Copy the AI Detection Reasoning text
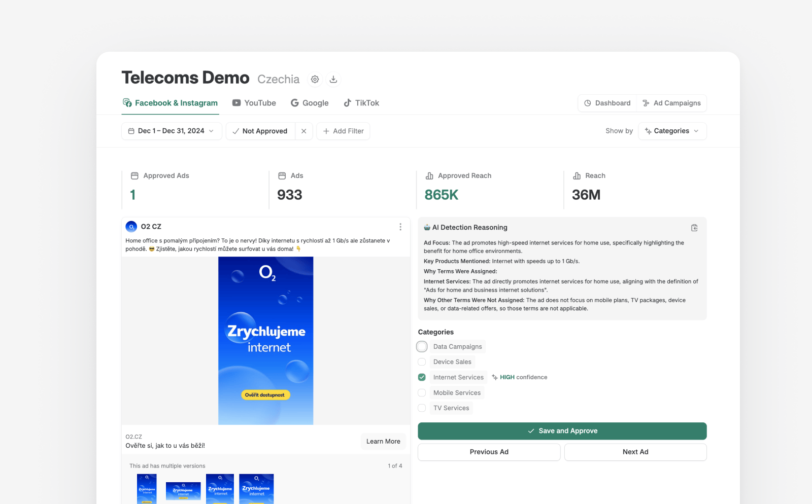812x504 pixels. pos(694,228)
